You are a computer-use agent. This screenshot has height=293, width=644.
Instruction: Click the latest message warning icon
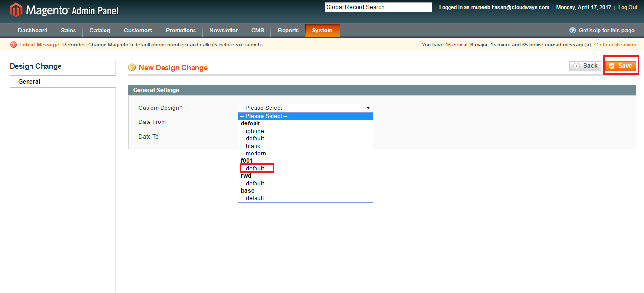point(14,45)
